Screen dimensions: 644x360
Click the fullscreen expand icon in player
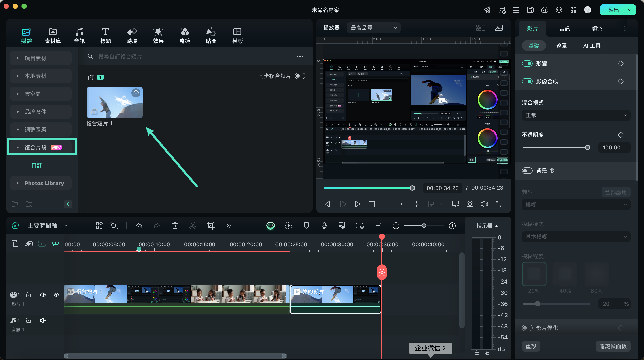coord(499,204)
